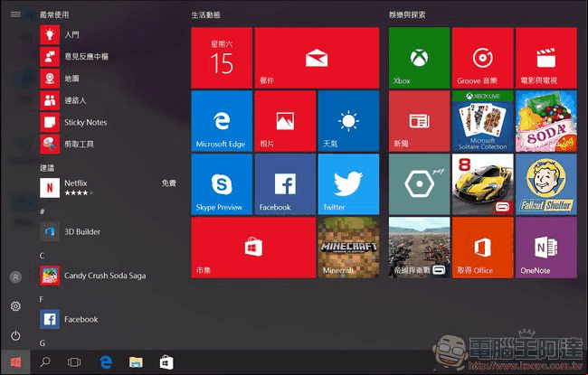This screenshot has width=588, height=375.
Task: Open the suggested Netflix app
Action: [109, 188]
